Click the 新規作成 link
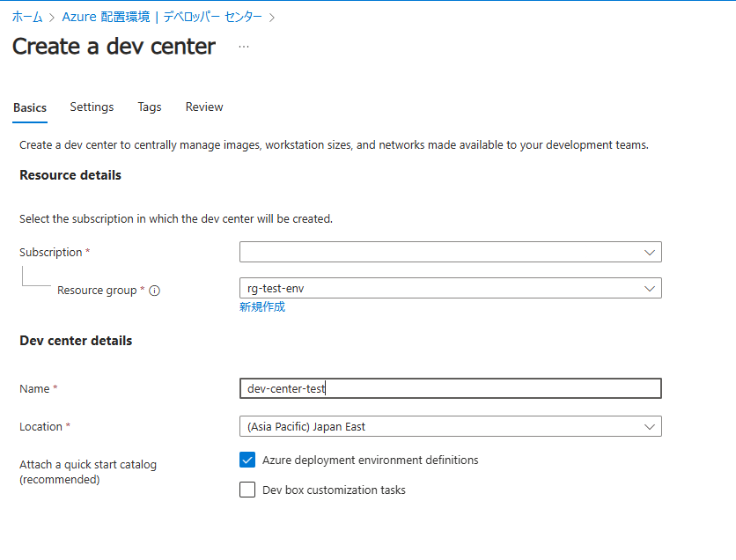This screenshot has height=560, width=736. pyautogui.click(x=262, y=307)
